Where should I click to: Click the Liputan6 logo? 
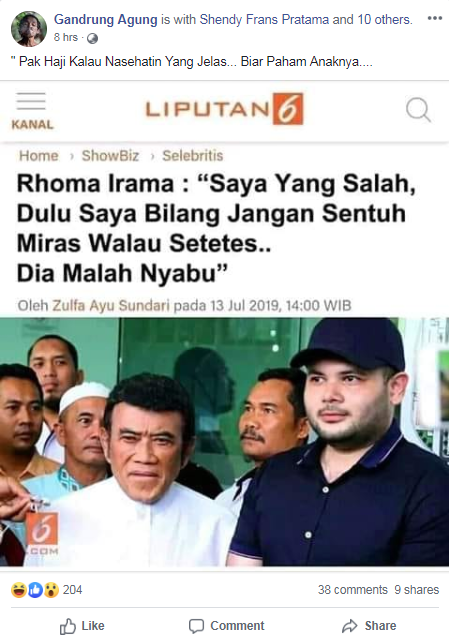tap(224, 109)
